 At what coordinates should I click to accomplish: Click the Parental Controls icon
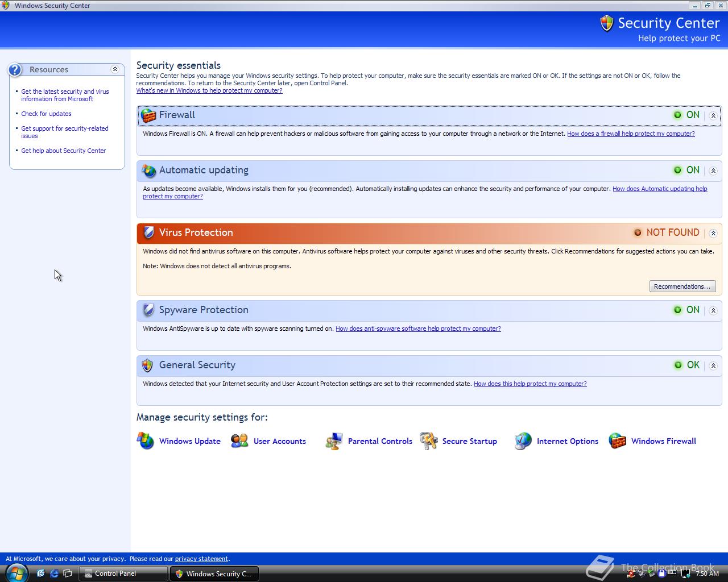click(x=334, y=441)
